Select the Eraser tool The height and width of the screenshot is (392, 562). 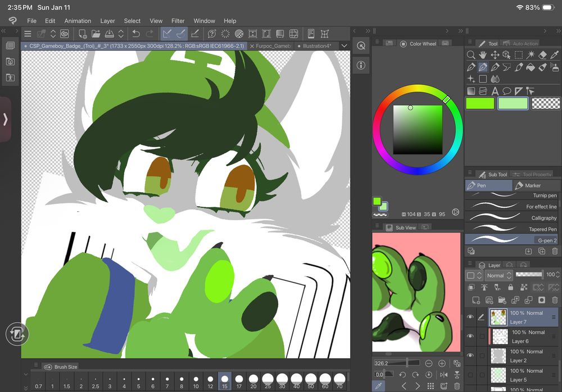click(542, 55)
